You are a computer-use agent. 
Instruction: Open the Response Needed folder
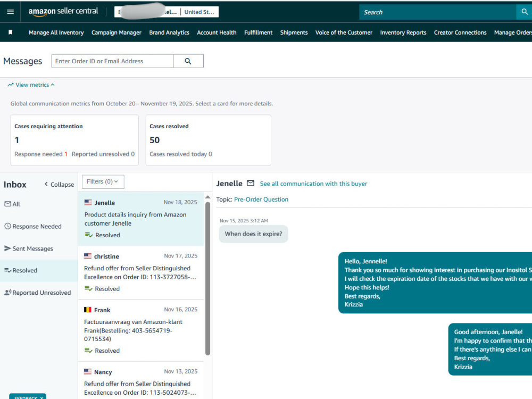pos(33,226)
